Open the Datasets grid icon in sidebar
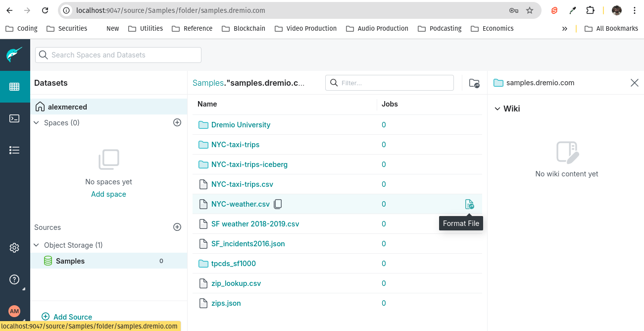The height and width of the screenshot is (331, 644). pos(14,87)
